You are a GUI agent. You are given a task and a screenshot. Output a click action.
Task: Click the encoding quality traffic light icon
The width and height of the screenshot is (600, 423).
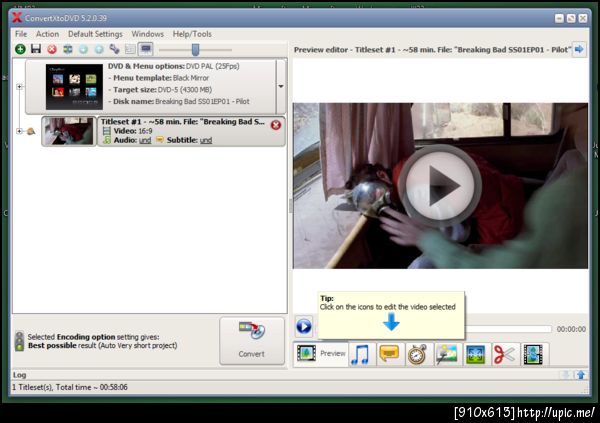(x=19, y=341)
